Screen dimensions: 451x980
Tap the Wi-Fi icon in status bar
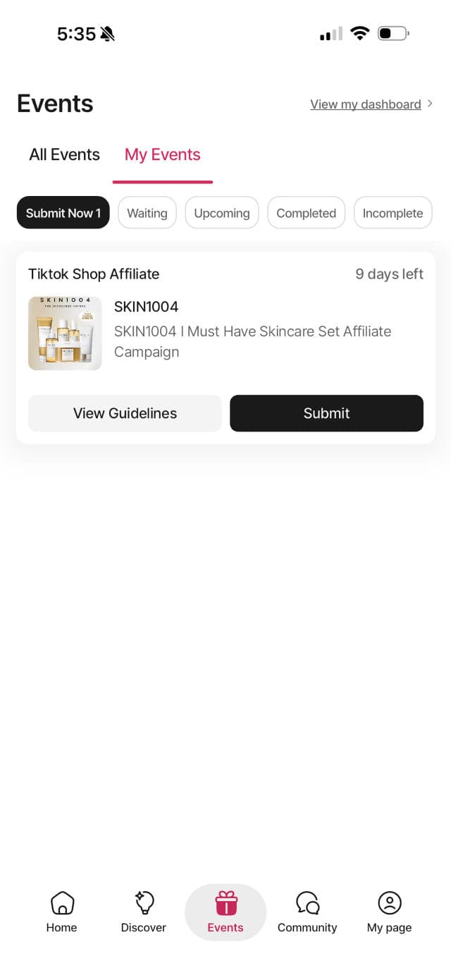pyautogui.click(x=360, y=33)
